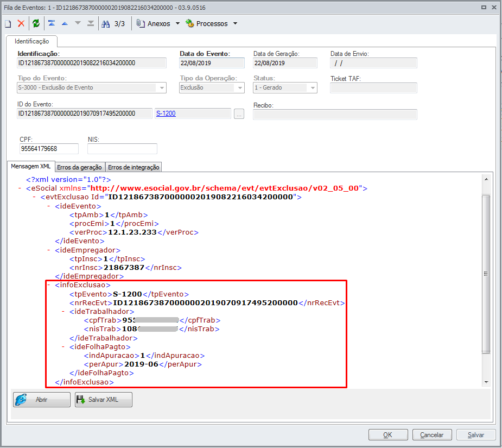Select the Identificação tab

[x=31, y=41]
